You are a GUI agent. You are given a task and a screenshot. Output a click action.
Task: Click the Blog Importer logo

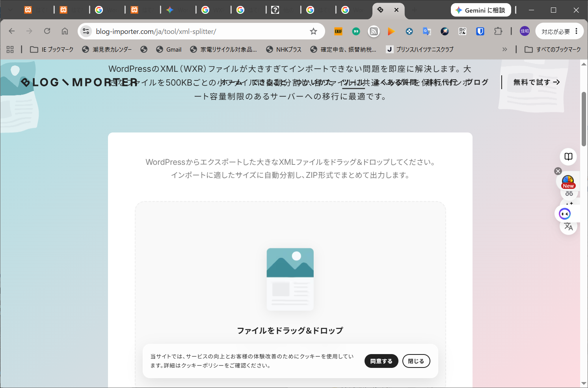click(x=79, y=82)
